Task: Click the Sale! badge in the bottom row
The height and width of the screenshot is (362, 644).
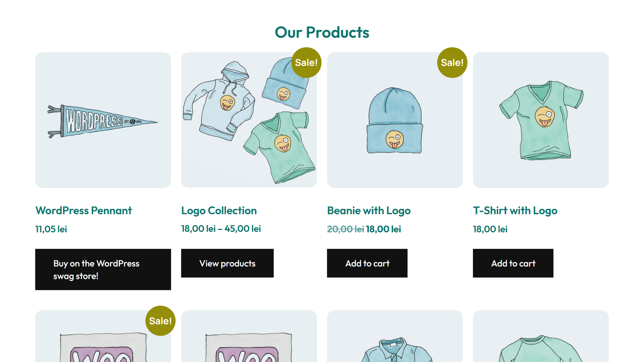Action: (160, 321)
